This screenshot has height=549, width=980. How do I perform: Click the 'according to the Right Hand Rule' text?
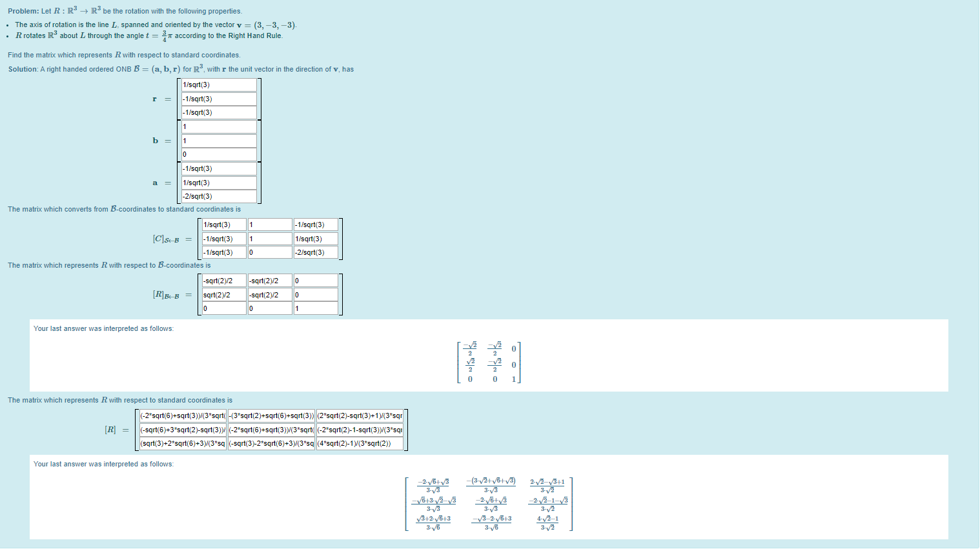pos(229,36)
